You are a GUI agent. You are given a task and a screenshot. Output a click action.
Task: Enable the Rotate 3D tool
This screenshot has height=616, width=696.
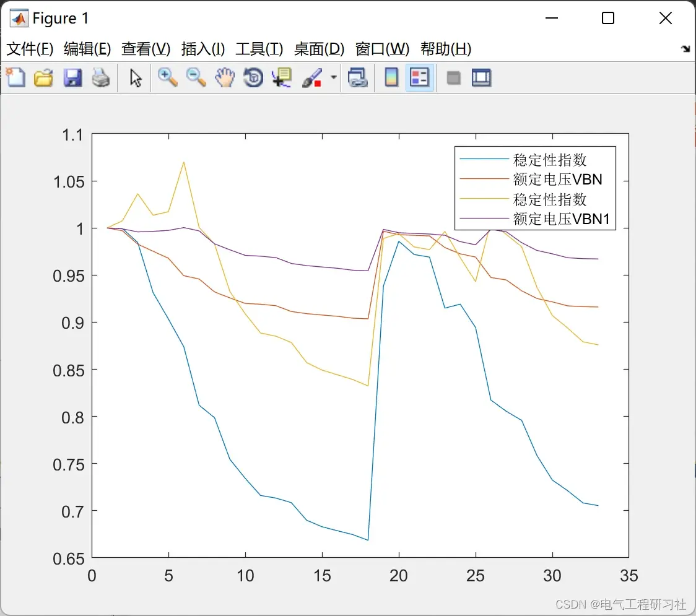(253, 77)
